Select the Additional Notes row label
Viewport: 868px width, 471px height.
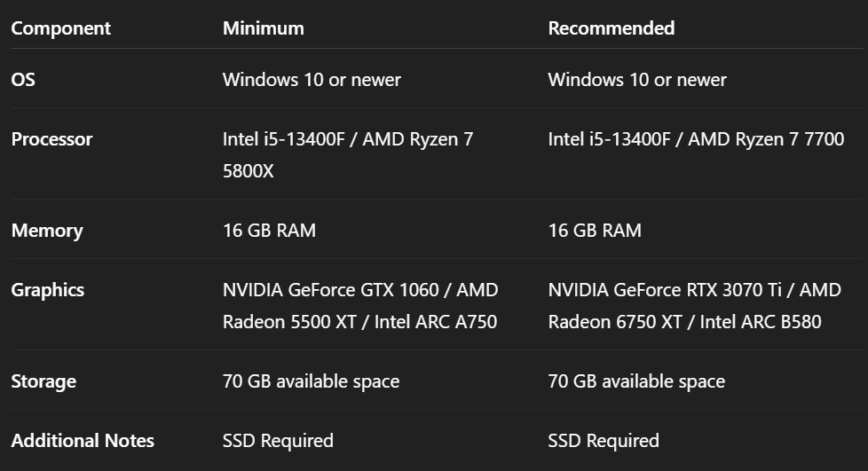click(x=83, y=441)
